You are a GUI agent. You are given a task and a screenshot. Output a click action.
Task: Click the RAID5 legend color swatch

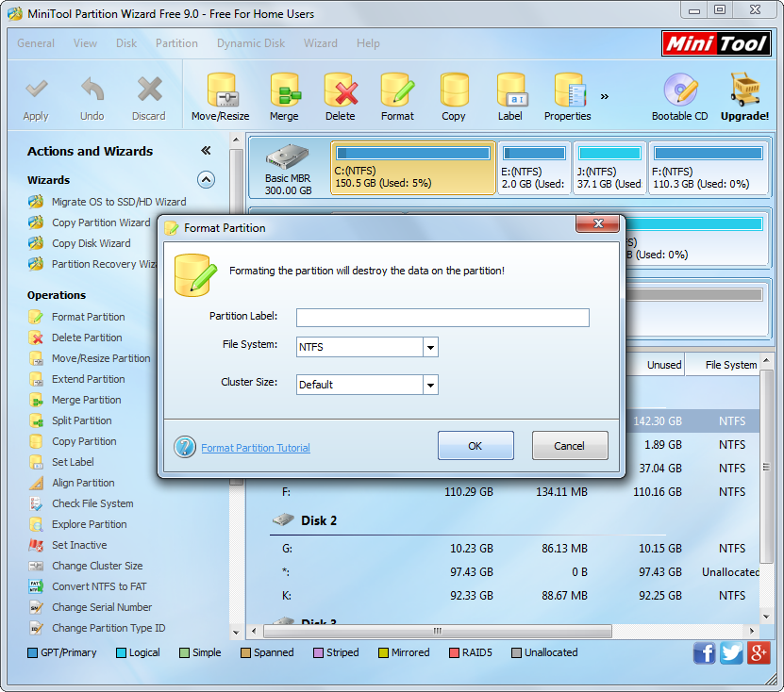[x=454, y=653]
